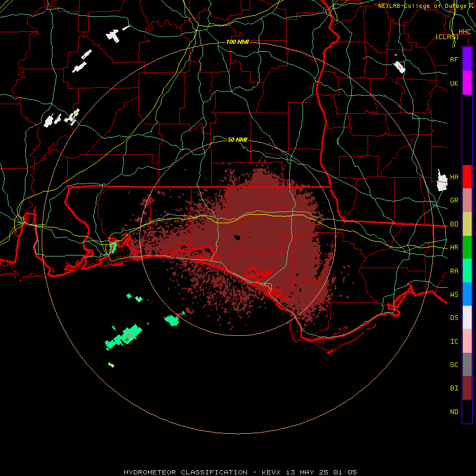The height and width of the screenshot is (476, 476).
Task: Click the GR salmon legend color swatch
Action: pyautogui.click(x=467, y=200)
